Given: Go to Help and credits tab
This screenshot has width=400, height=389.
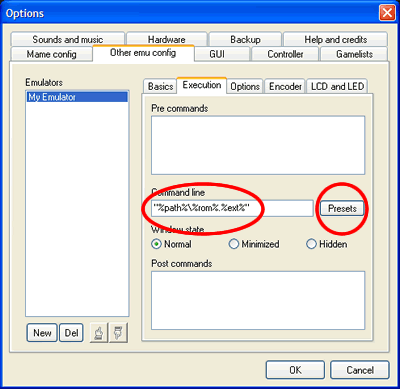Looking at the screenshot, I should (x=336, y=39).
